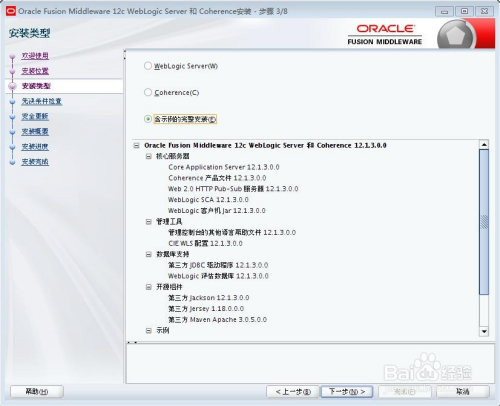
Task: Click the 安装类型 current step bullet marker
Action: (x=13, y=86)
